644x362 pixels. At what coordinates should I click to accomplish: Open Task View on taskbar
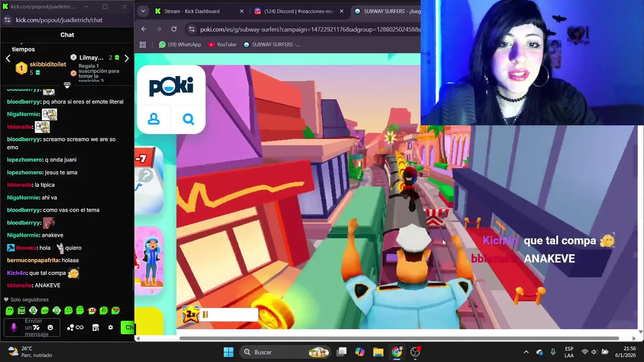click(342, 352)
